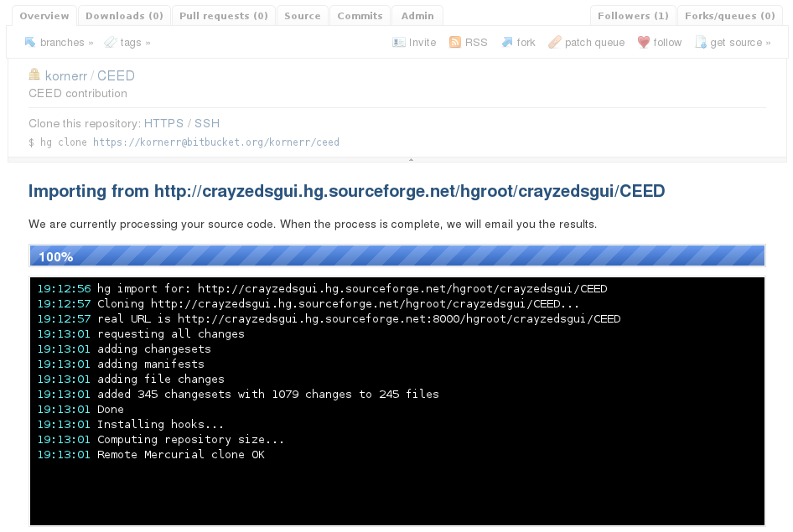Screen dimensions: 793x532
Task: Open the kornerr user profile link
Action: click(x=66, y=75)
